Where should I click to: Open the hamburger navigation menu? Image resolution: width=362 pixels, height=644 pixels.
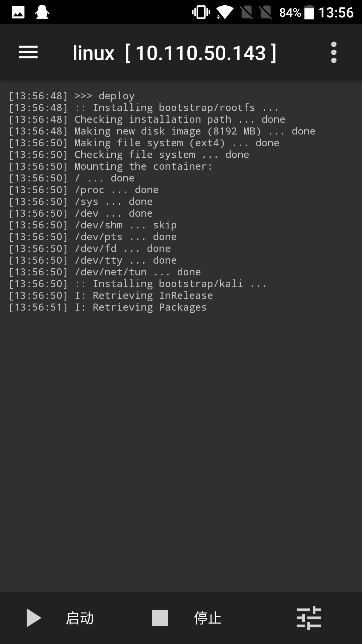(x=28, y=52)
